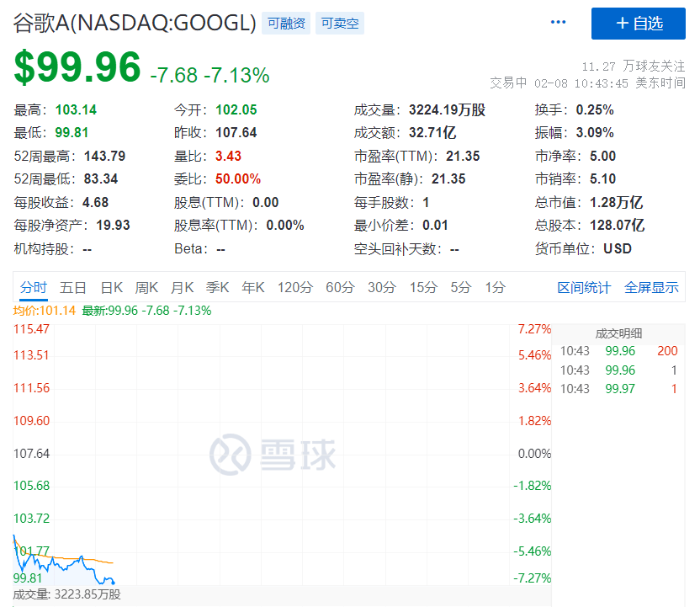Select the 15分 interval tab

coord(423,287)
